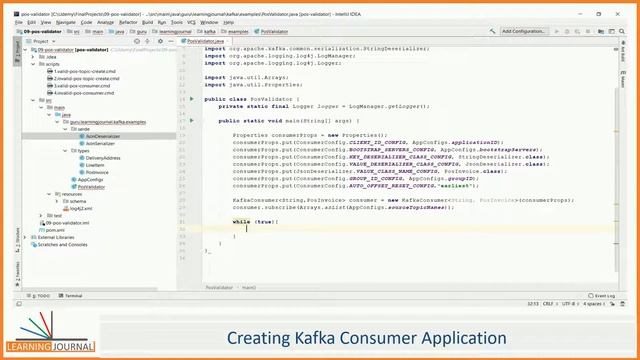This screenshot has width=640, height=360.
Task: Open the Navigate menu
Action: (x=66, y=22)
